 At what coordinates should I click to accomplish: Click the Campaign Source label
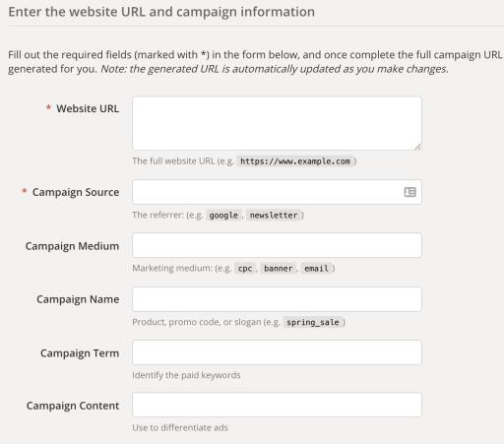[76, 192]
